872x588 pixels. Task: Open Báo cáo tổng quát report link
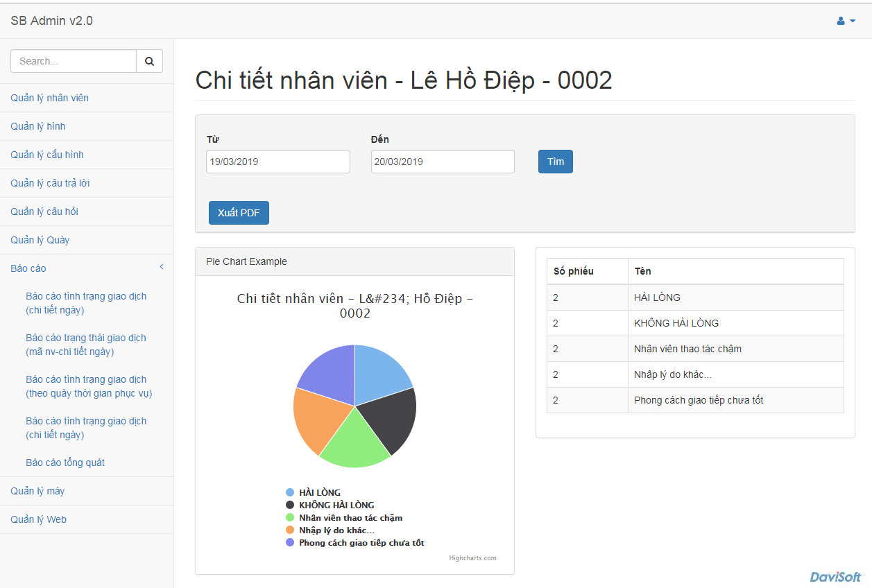[65, 462]
